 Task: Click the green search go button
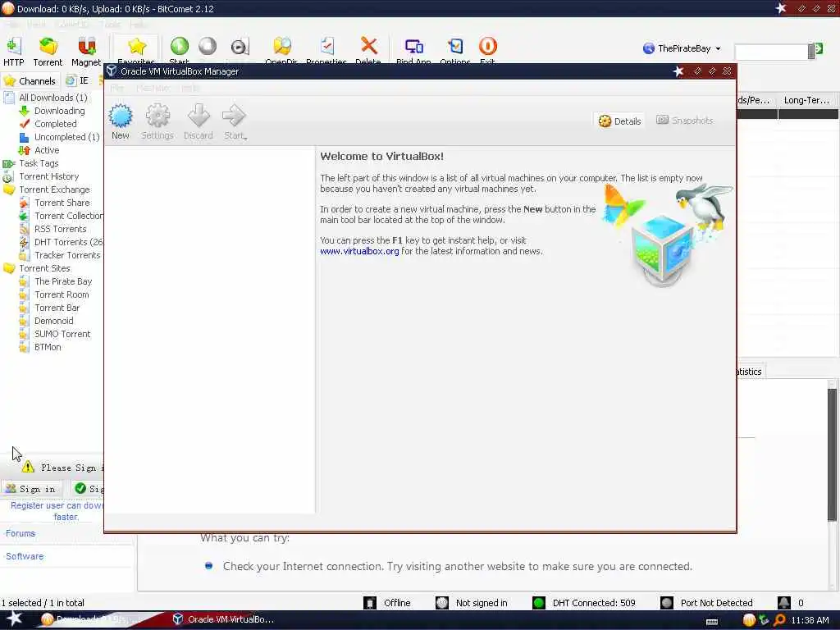818,49
